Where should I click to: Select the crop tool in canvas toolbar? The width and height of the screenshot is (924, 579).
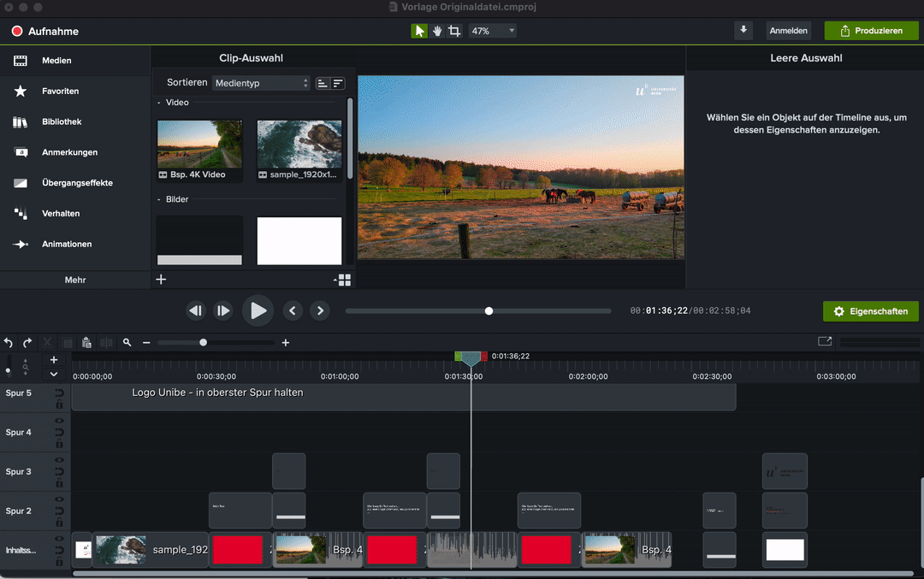[454, 31]
